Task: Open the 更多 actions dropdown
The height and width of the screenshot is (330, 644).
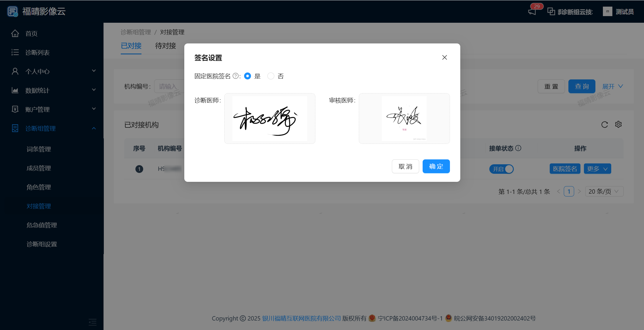Action: (x=597, y=169)
